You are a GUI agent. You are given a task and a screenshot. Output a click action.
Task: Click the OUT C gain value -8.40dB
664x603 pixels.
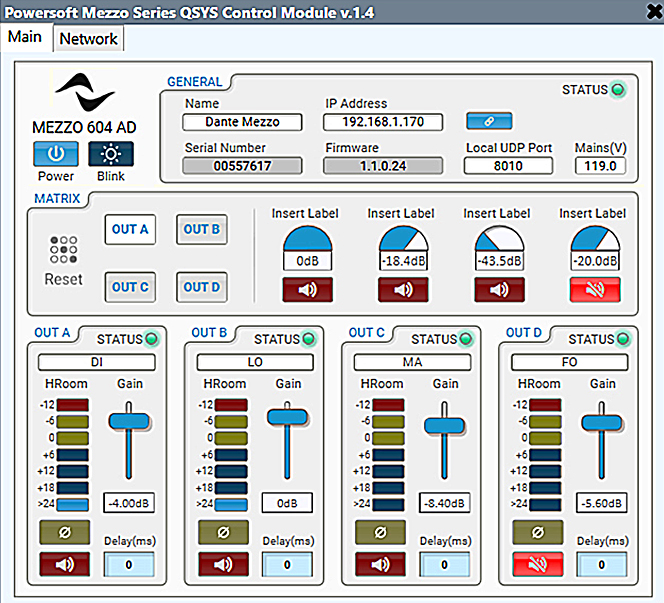click(444, 503)
